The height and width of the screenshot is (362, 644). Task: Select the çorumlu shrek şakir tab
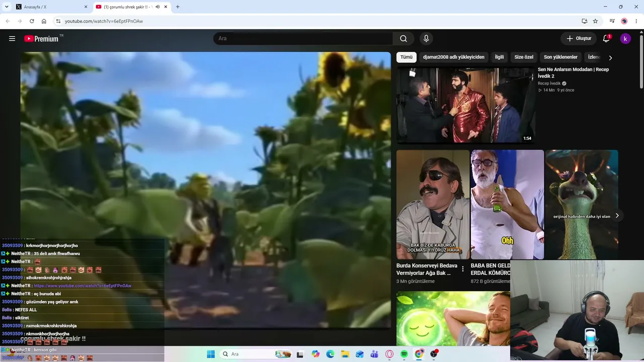click(x=132, y=7)
